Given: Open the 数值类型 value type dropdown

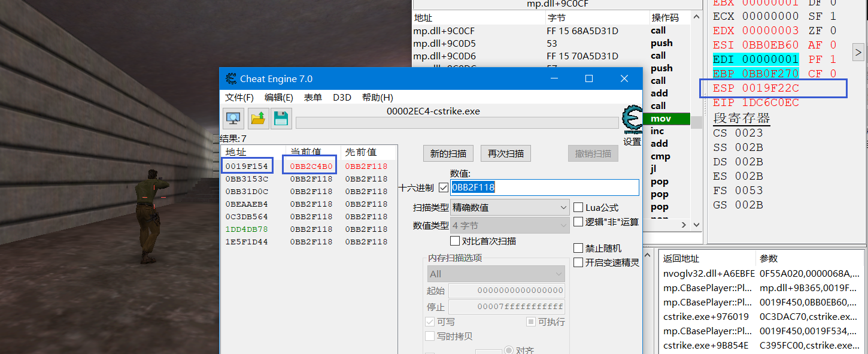Looking at the screenshot, I should (x=509, y=225).
